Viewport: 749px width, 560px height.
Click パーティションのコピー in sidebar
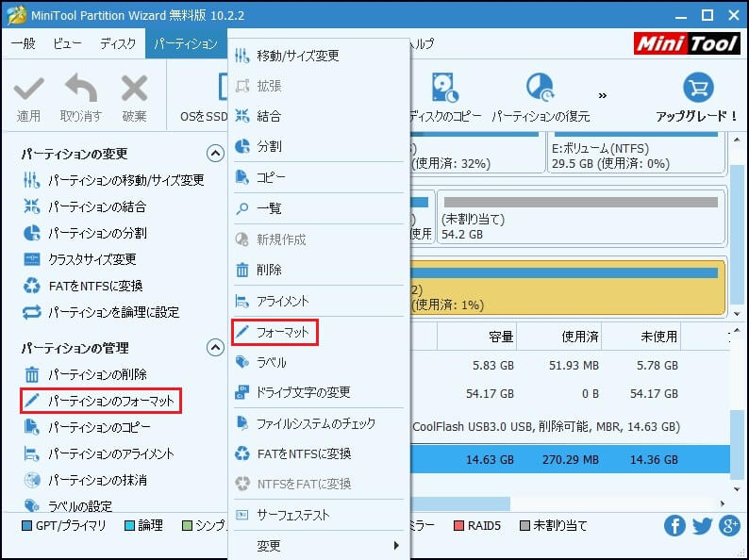click(87, 427)
